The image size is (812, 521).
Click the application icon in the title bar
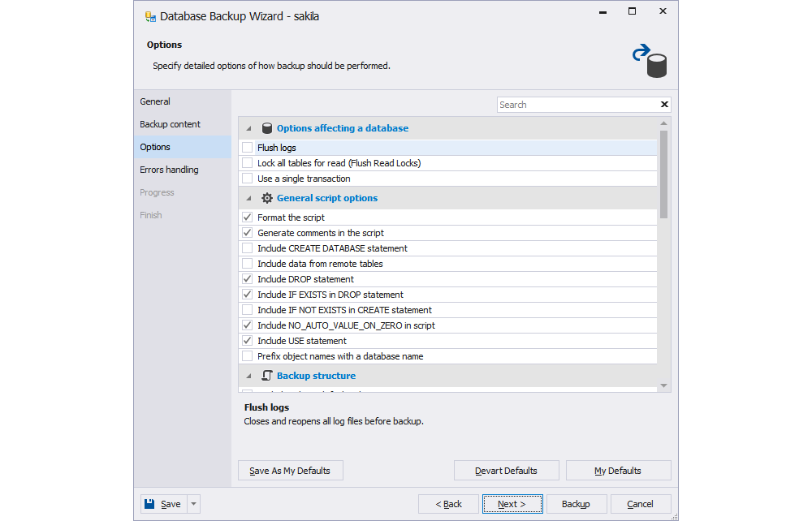(x=149, y=15)
